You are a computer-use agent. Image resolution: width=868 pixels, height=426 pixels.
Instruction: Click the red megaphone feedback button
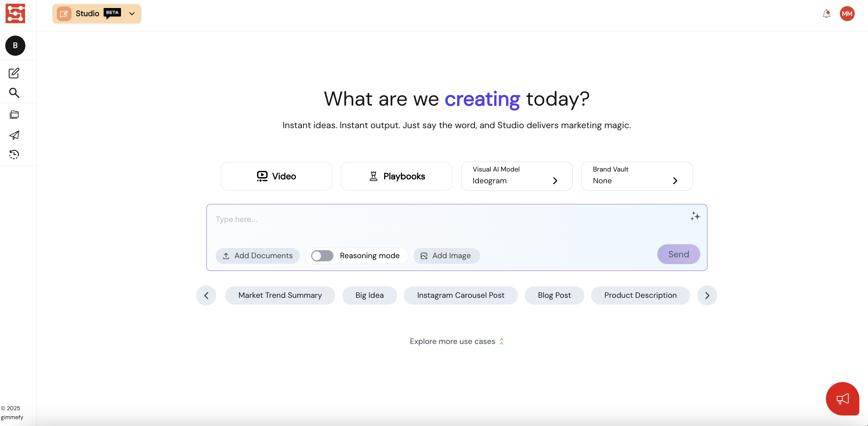tap(842, 398)
